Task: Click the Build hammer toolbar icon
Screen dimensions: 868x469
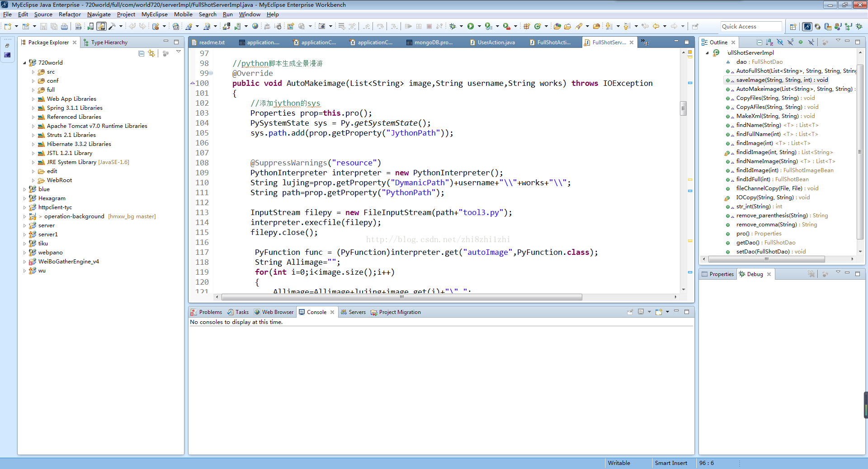Action: [112, 26]
